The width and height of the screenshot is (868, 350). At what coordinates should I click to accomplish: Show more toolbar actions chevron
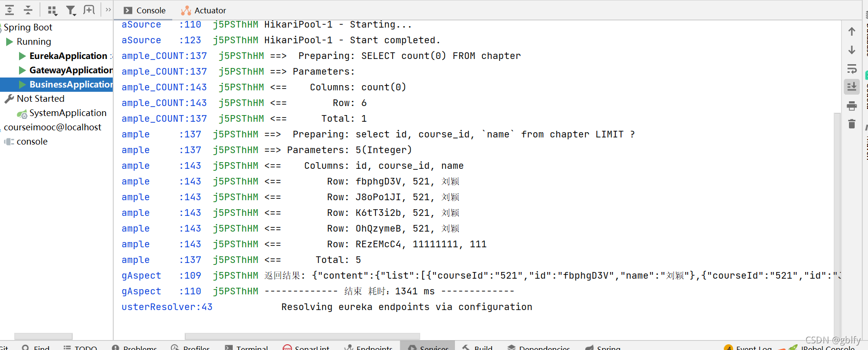pos(108,10)
